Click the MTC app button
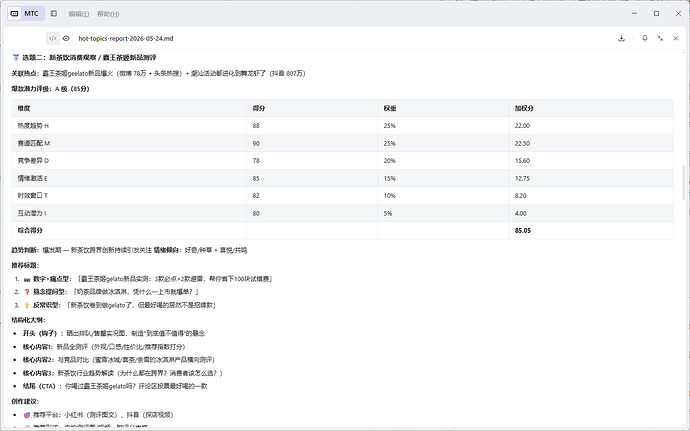This screenshot has width=690, height=431. point(26,14)
